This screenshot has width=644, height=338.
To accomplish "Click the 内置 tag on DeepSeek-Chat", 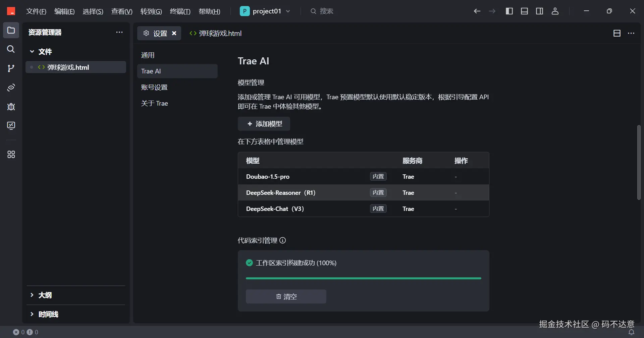I will [x=378, y=209].
